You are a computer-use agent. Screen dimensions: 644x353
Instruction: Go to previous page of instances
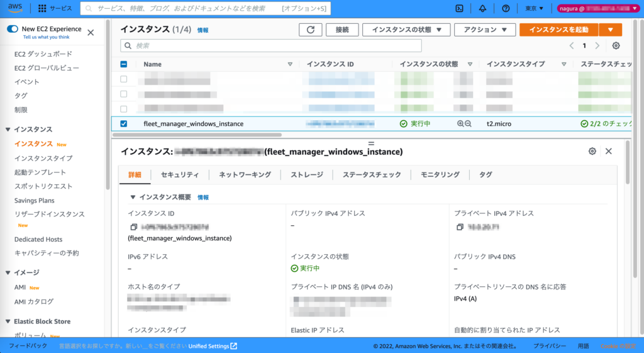pos(571,45)
